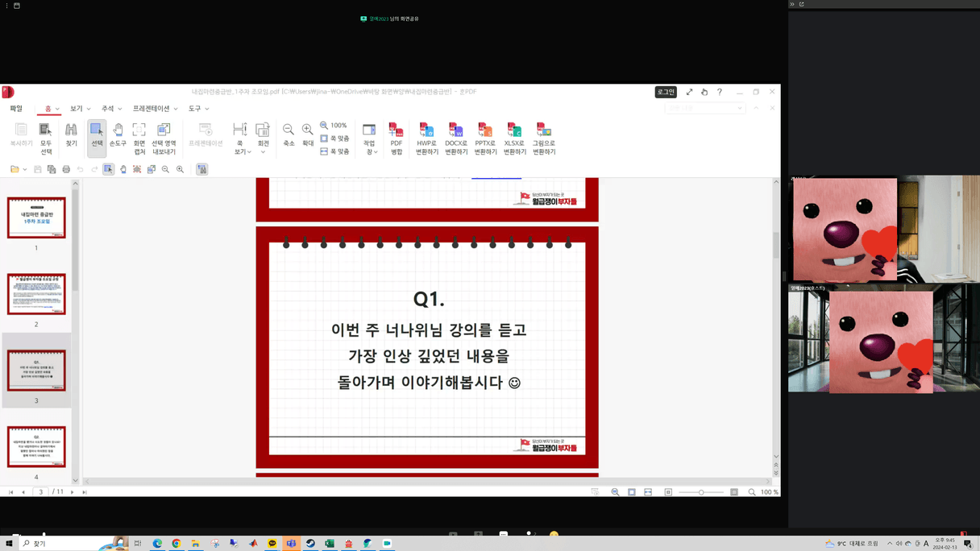Click the weather widget showing 9°C
The width and height of the screenshot is (980, 551).
pyautogui.click(x=852, y=544)
